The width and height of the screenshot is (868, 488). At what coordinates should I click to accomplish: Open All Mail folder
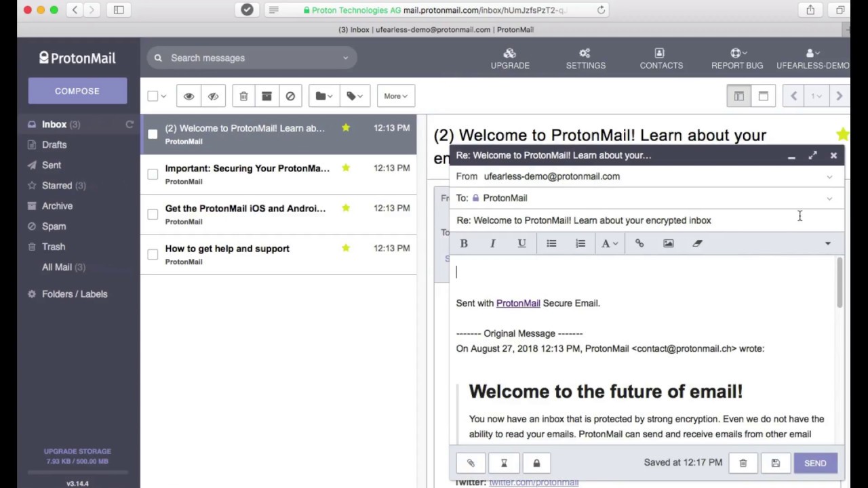[x=63, y=266]
